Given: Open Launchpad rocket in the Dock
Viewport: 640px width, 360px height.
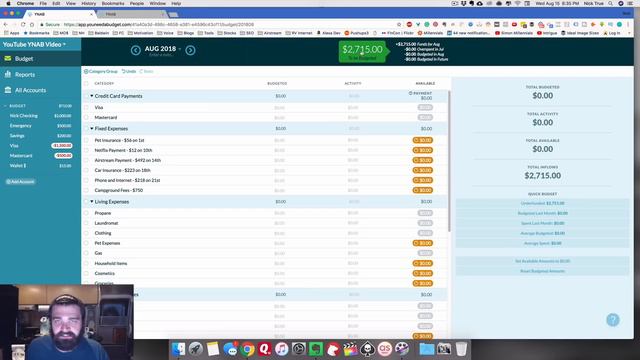Looking at the screenshot, I should pyautogui.click(x=196, y=349).
